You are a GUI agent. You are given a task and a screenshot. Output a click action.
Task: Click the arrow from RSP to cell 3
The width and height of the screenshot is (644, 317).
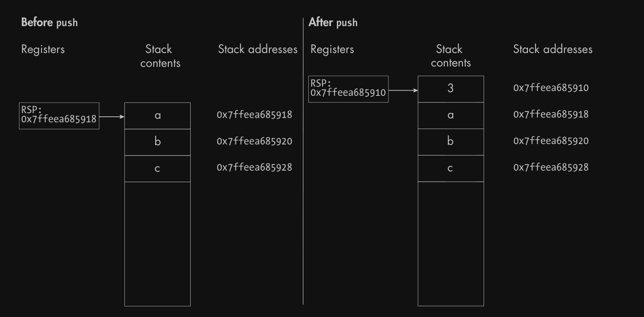pyautogui.click(x=403, y=91)
